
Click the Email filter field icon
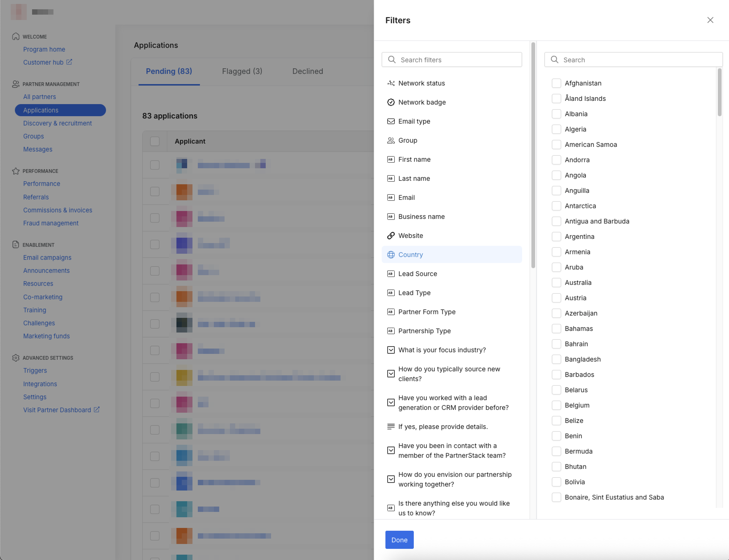(391, 197)
